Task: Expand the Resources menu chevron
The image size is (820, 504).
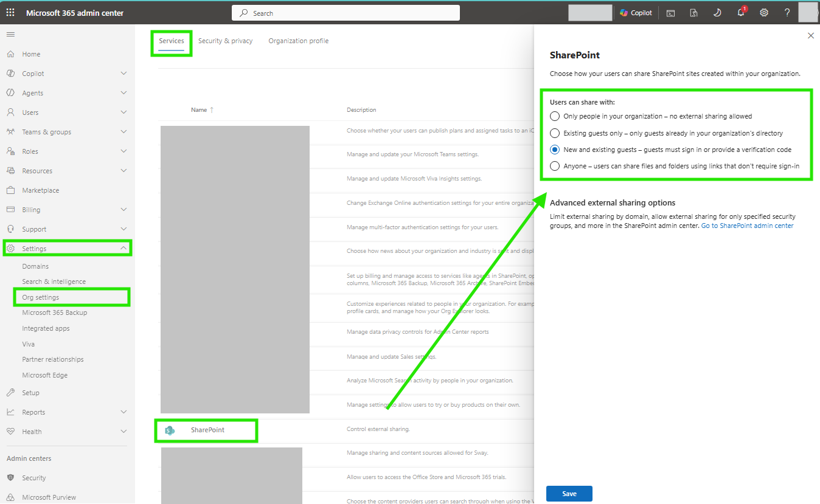Action: click(x=123, y=171)
